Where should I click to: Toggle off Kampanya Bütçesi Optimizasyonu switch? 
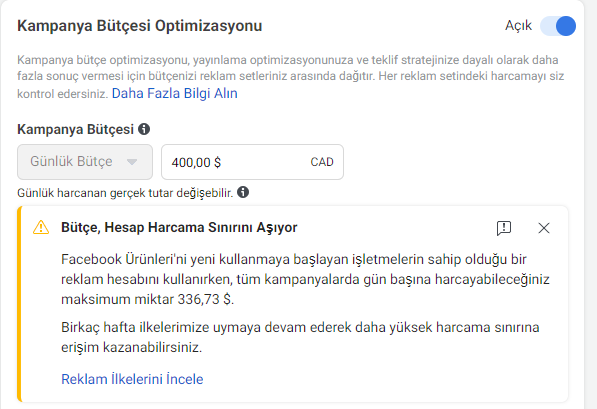coord(558,26)
